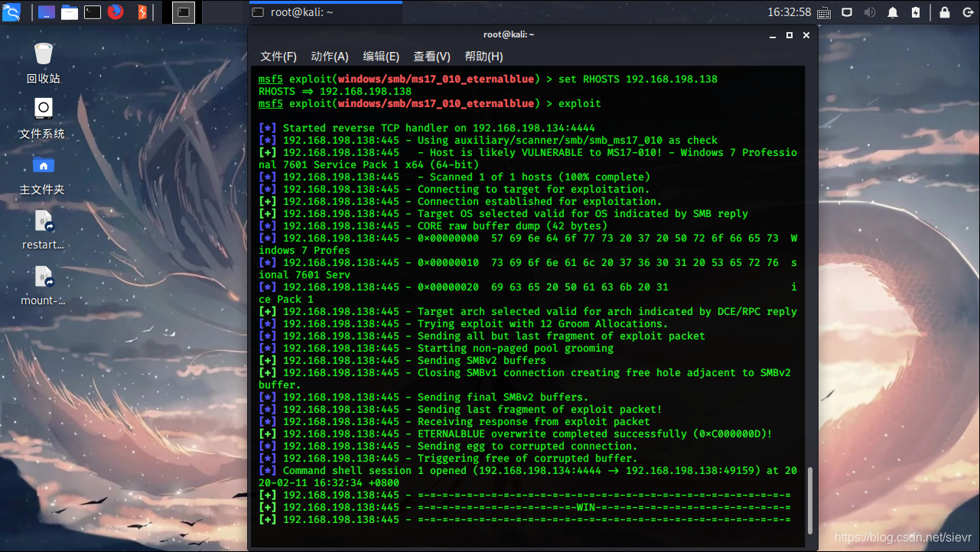Click the 'Connecting to target for exploitation.' line
The height and width of the screenshot is (552, 980).
(454, 190)
